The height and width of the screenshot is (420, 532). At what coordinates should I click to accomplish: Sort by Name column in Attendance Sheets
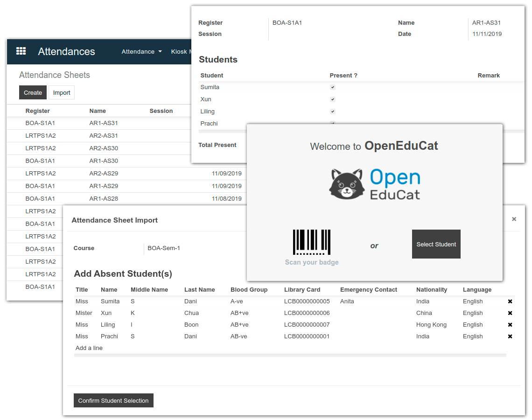click(98, 111)
